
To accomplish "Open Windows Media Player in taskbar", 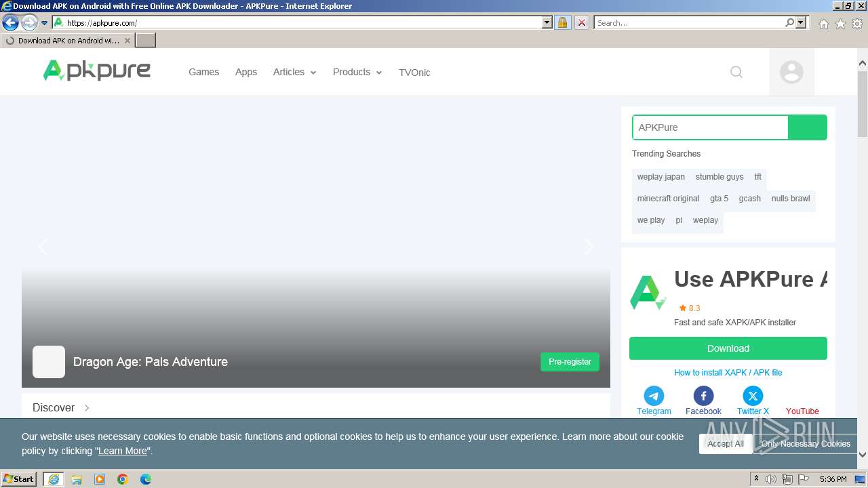I will coord(100,479).
